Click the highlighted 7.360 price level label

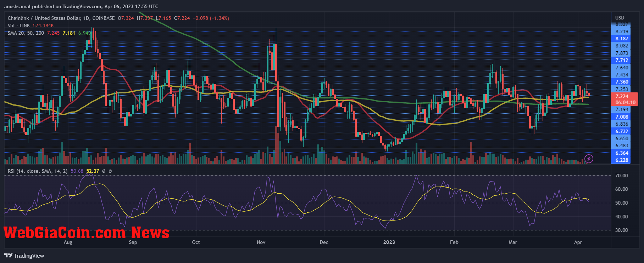pyautogui.click(x=622, y=82)
